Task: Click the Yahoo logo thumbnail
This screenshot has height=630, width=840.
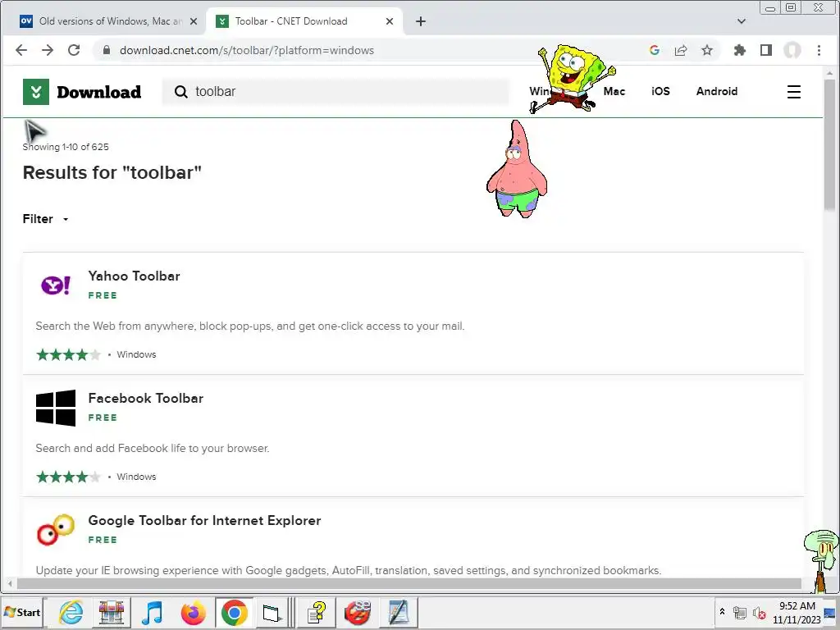Action: (x=56, y=285)
